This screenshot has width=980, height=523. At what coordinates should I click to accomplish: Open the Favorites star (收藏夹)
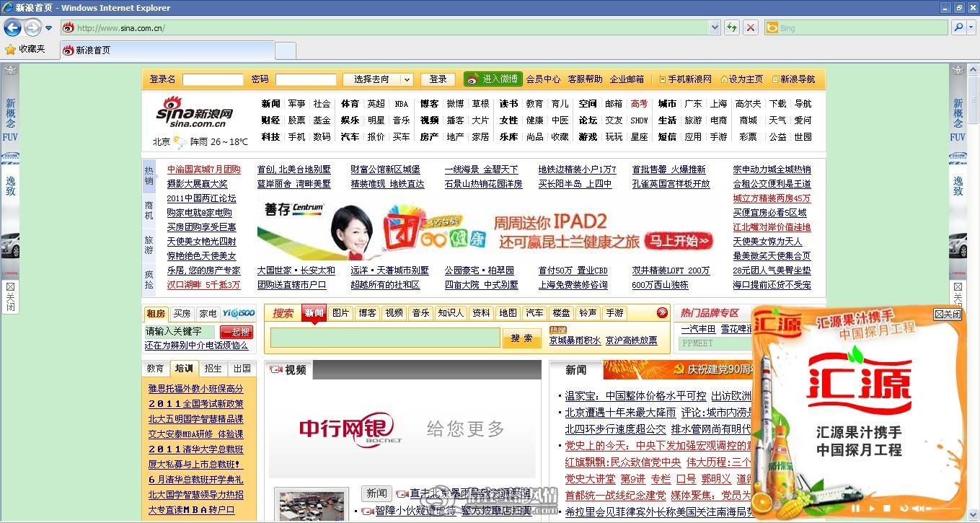pos(25,49)
